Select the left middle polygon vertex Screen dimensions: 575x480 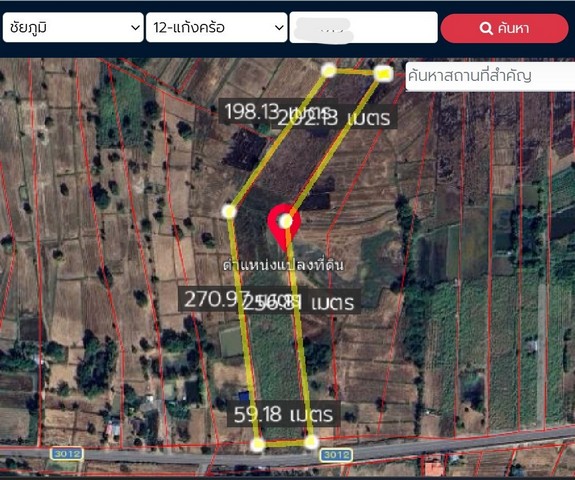tap(229, 211)
